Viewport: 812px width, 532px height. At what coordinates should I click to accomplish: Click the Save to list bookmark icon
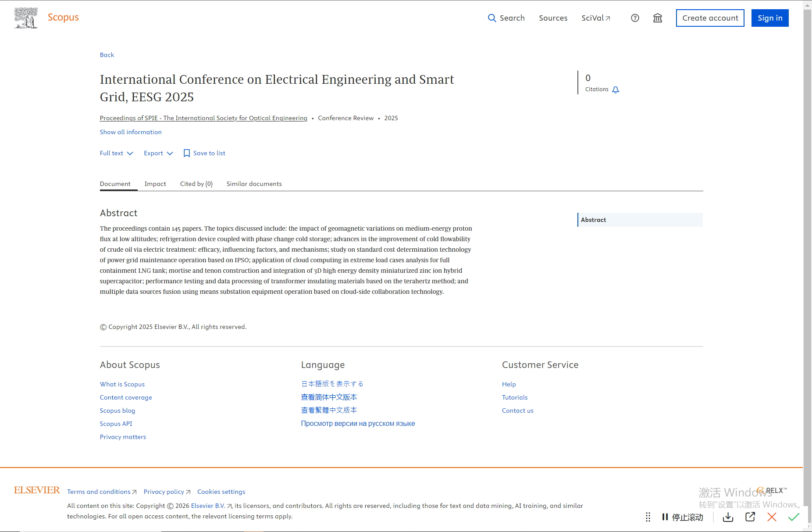click(x=187, y=153)
